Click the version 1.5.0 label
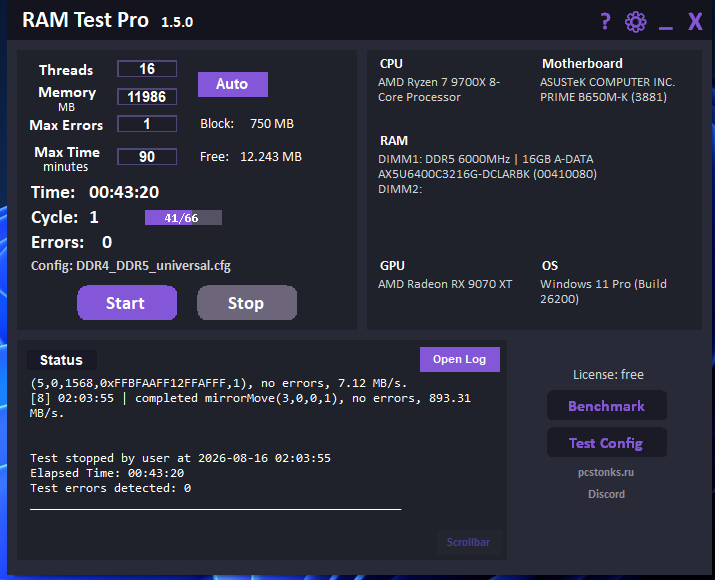The width and height of the screenshot is (715, 580). coord(177,22)
